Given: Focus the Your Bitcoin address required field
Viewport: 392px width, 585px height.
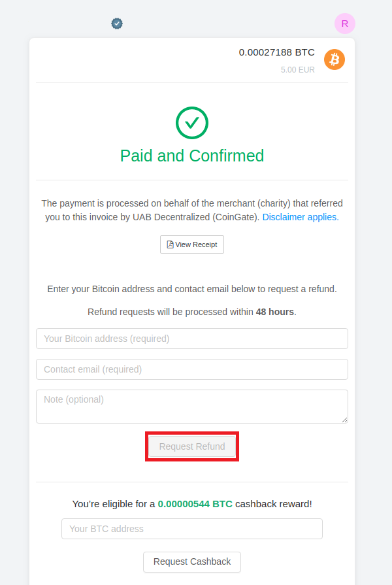Looking at the screenshot, I should click(x=192, y=339).
